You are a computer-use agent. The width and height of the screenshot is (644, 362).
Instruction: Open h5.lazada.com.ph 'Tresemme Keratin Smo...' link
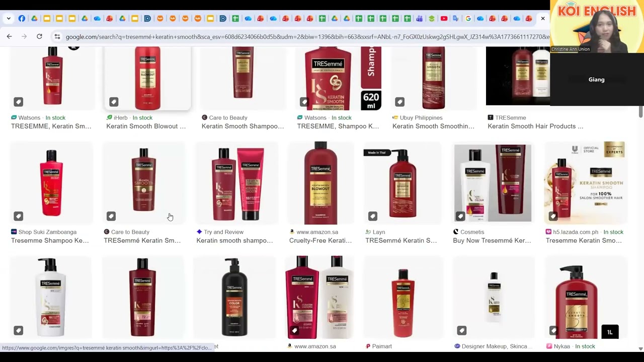[584, 240]
